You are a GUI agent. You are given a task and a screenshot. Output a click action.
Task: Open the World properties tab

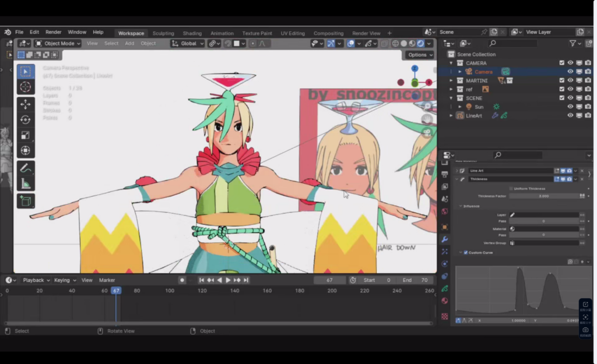(444, 211)
